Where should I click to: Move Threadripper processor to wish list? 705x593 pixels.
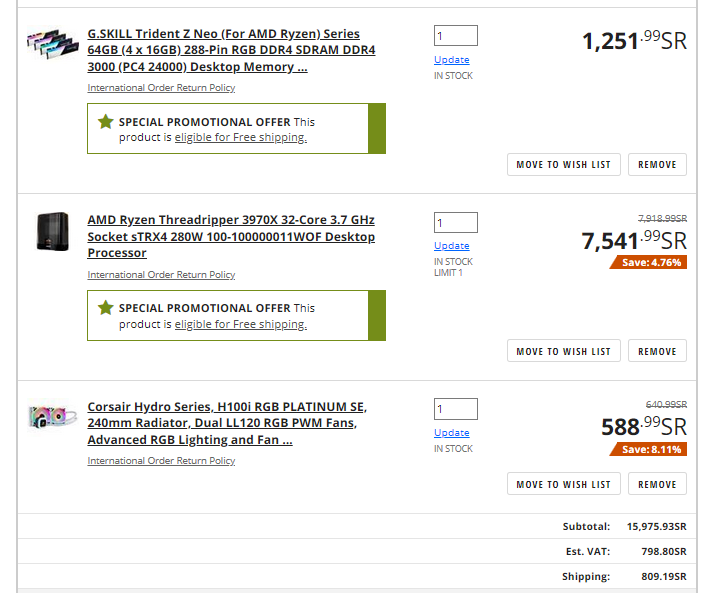[563, 351]
